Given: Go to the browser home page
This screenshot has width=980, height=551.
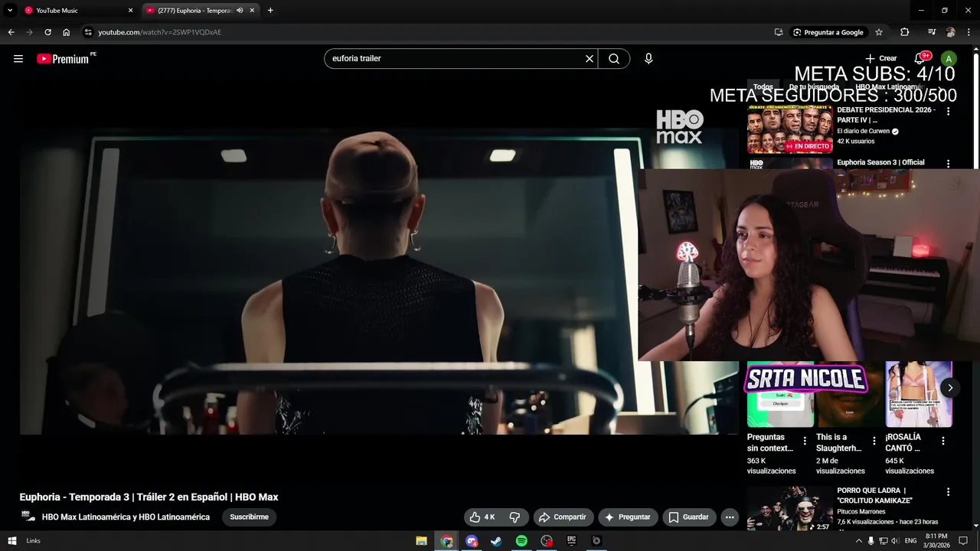Looking at the screenshot, I should (x=67, y=32).
